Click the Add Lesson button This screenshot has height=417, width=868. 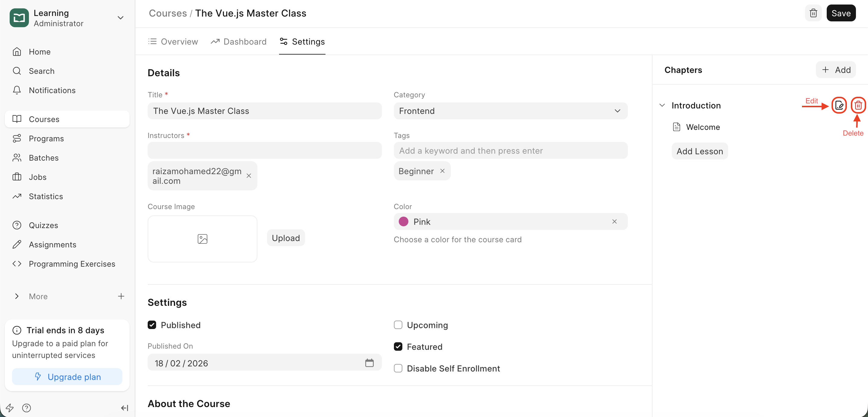click(700, 151)
